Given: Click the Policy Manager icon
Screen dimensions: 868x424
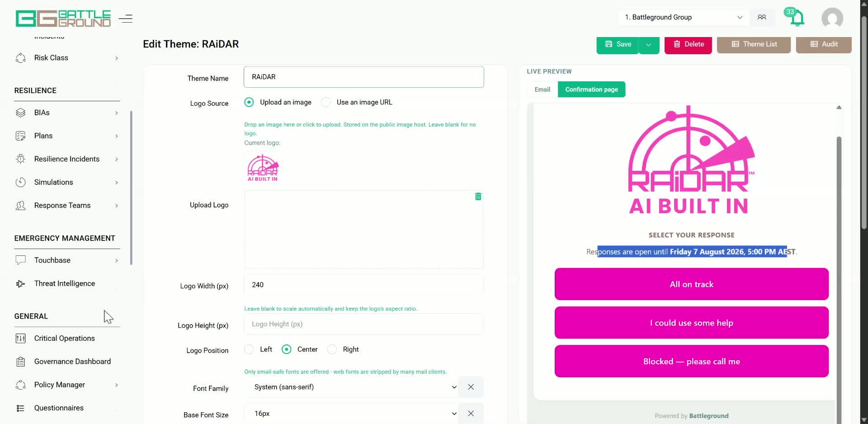Looking at the screenshot, I should point(21,385).
